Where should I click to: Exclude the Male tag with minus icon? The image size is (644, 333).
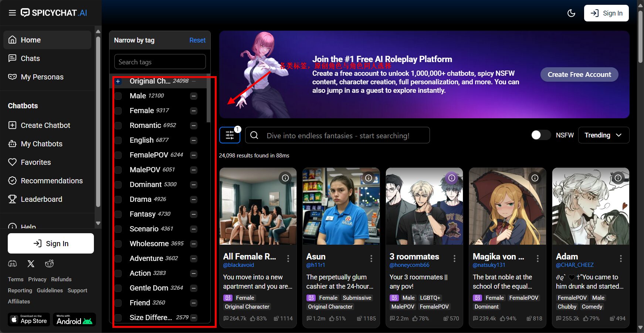point(194,96)
